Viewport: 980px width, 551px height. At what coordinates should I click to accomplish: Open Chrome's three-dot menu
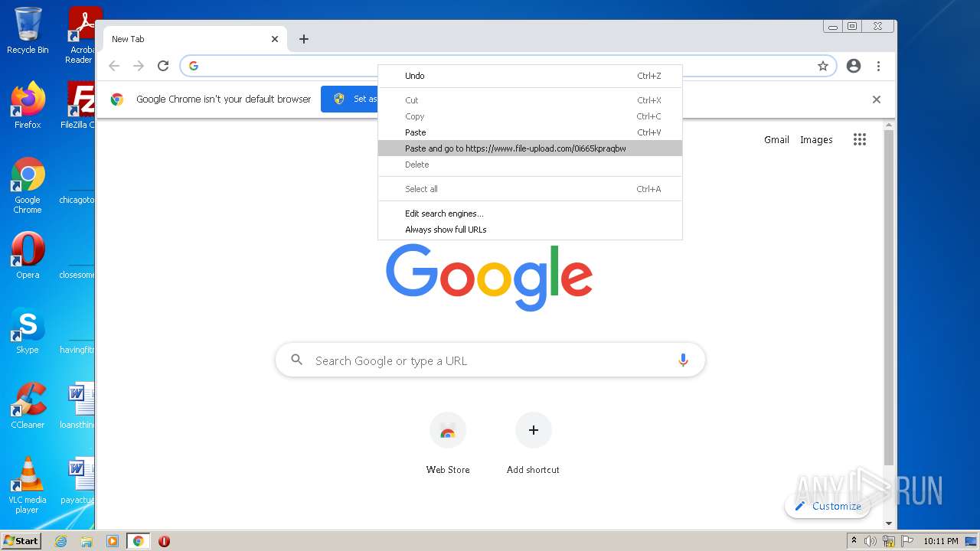point(879,66)
